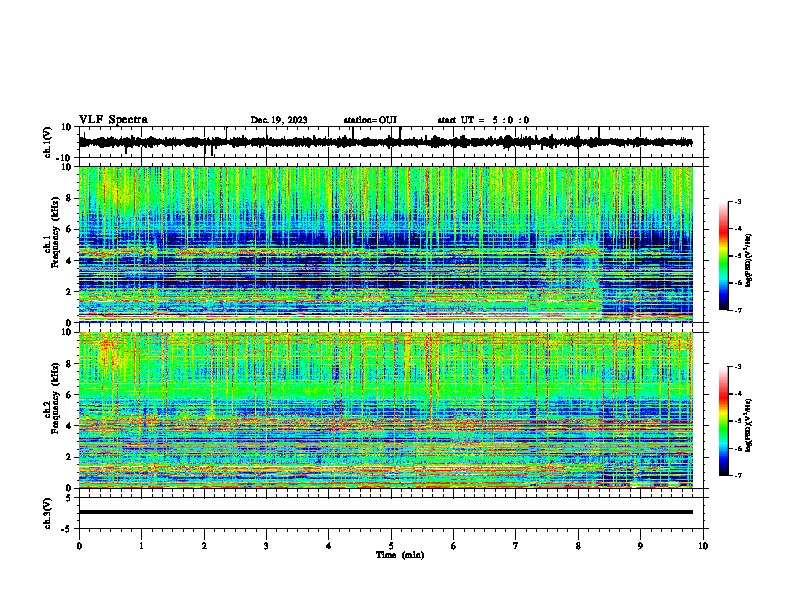Click the "6" kHz tick of ch.1 spectrogram
Image resolution: width=792 pixels, height=612 pixels.
click(x=69, y=229)
